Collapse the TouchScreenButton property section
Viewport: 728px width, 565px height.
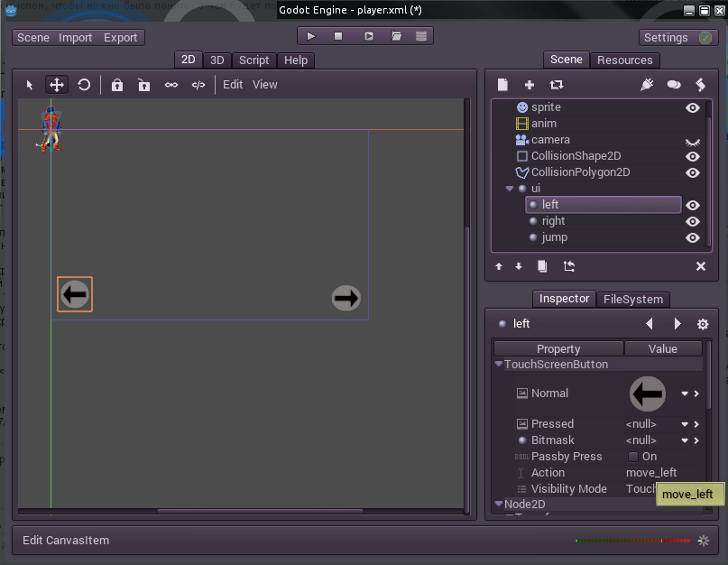click(499, 365)
